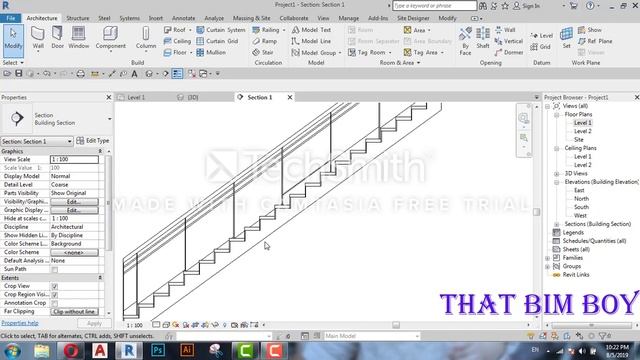Open the Annotate ribbon tab
640x360 pixels.
pyautogui.click(x=183, y=18)
